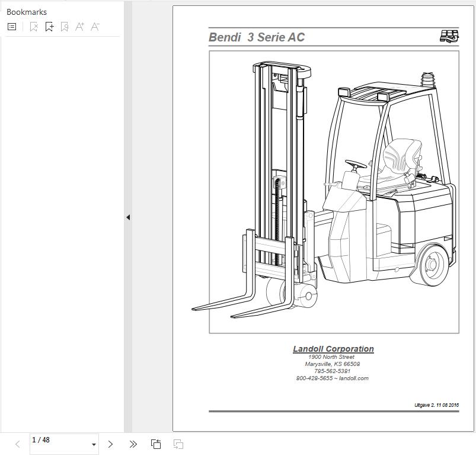Click the Uitgave 2. 11 08 2016 text

436,405
